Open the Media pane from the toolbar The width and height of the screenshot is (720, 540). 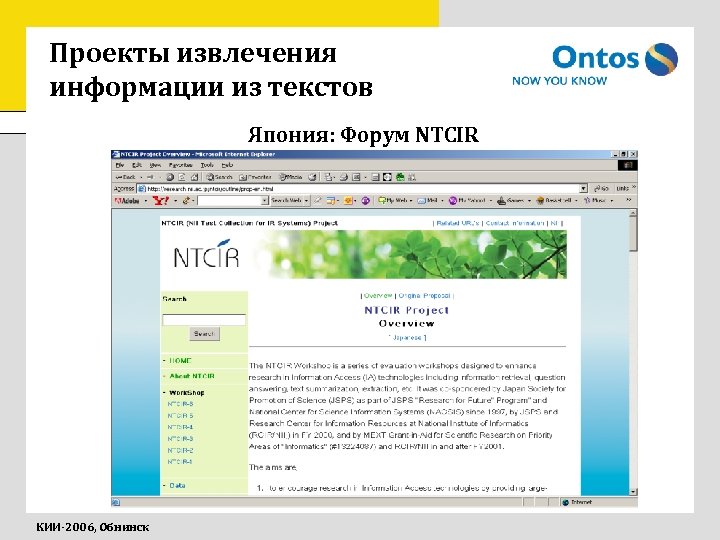pos(291,177)
